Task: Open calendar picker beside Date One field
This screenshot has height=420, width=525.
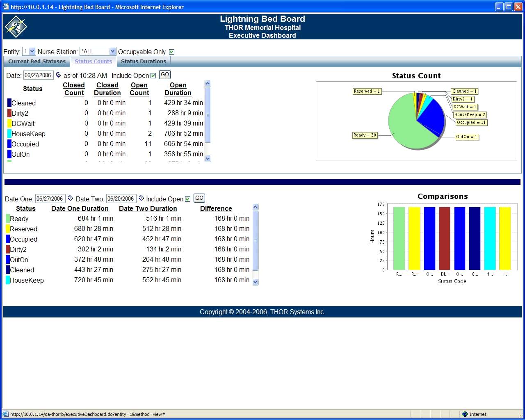Action: (x=70, y=198)
